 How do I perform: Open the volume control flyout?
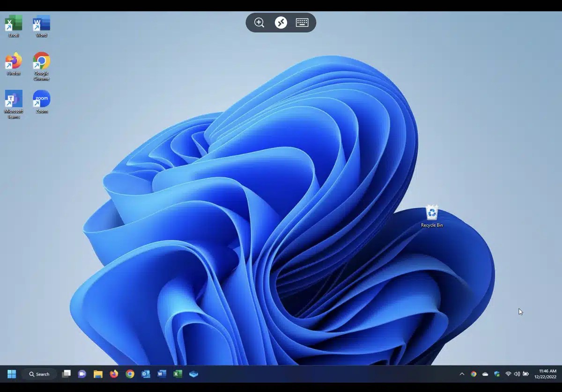pos(517,374)
